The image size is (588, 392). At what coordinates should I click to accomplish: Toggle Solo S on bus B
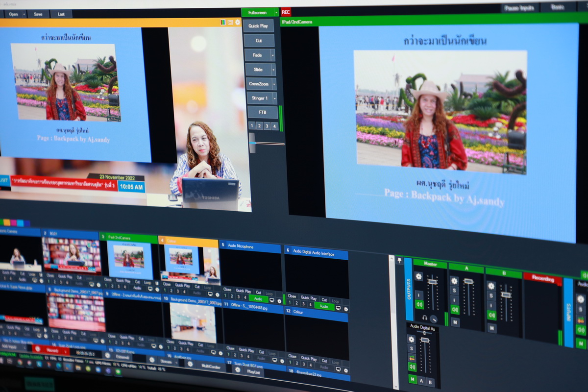point(491,295)
